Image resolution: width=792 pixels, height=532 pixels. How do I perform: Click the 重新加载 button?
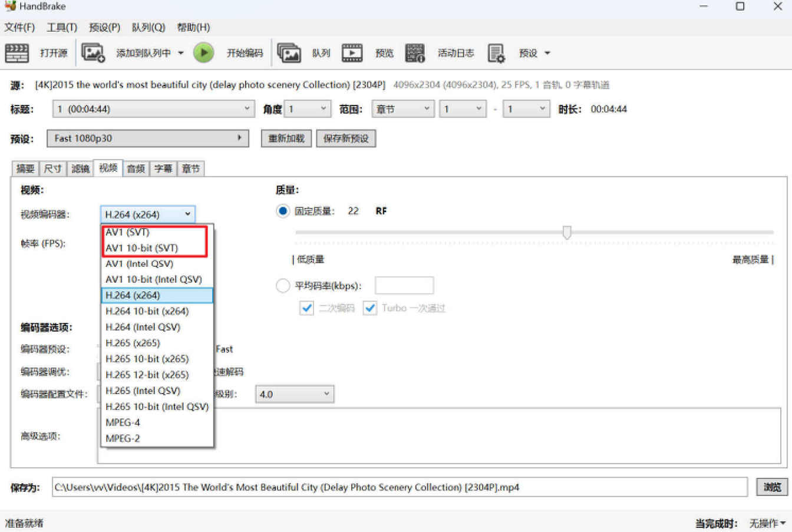click(286, 138)
